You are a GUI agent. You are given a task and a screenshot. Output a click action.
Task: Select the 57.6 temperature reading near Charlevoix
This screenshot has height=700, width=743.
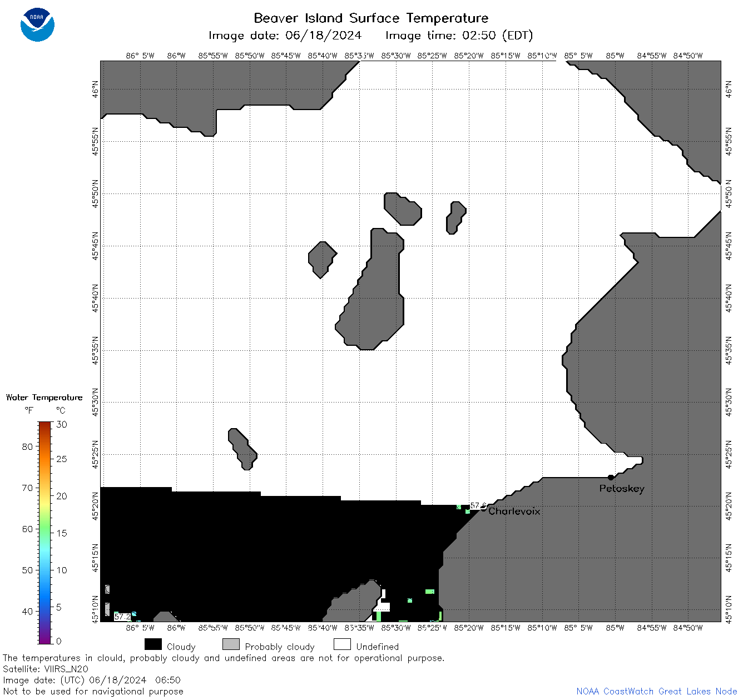(x=478, y=506)
